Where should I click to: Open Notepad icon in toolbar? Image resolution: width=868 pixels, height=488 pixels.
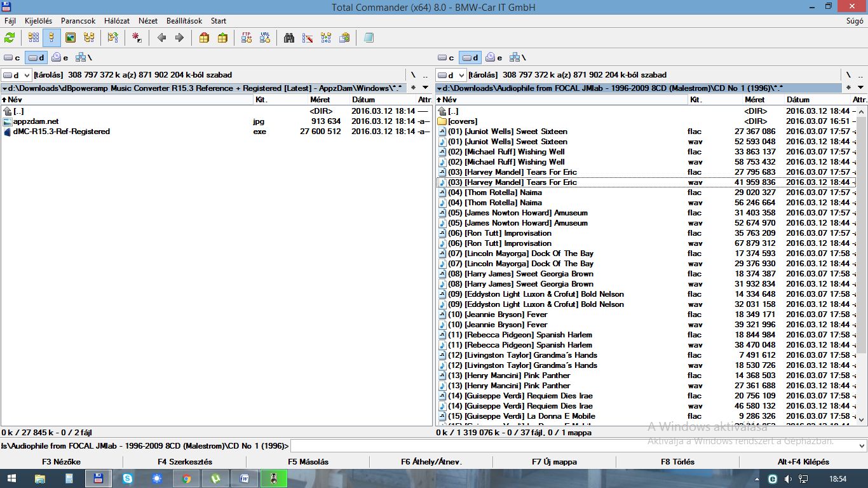[x=369, y=38]
